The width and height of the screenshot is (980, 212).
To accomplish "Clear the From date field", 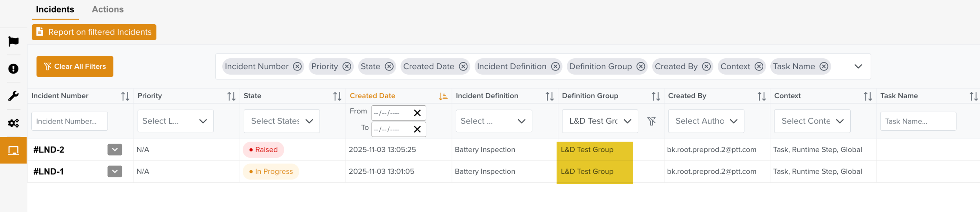I will click(x=417, y=113).
